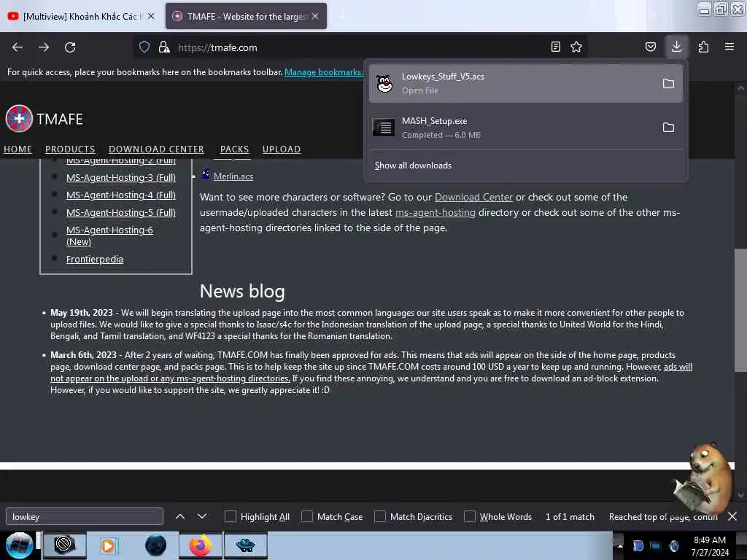The image size is (747, 560).
Task: Open the tracking protection shield icon
Action: pyautogui.click(x=144, y=47)
